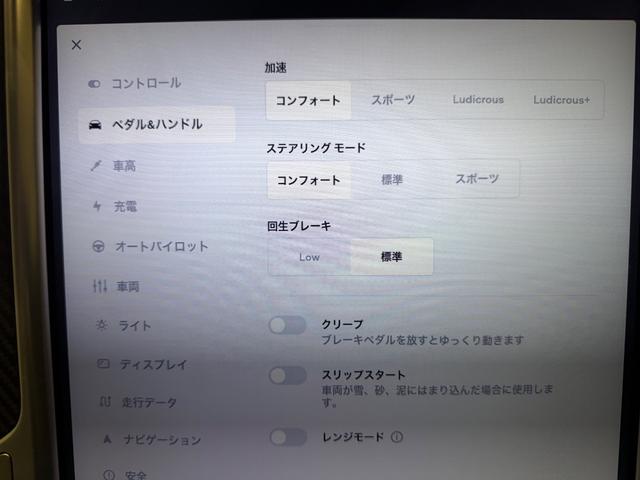640x480 pixels.
Task: Set steering mode to 標準
Action: (392, 180)
